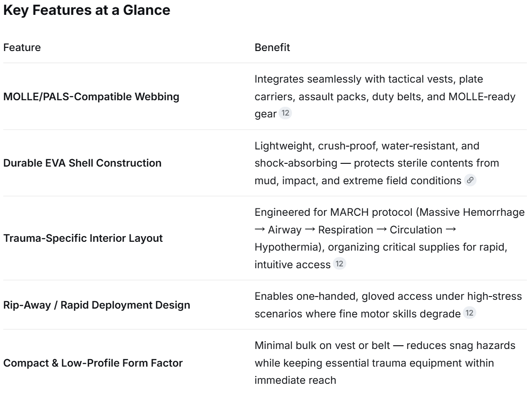
Task: Select Rip-Away / Rapid Deployment Design cell
Action: [97, 305]
